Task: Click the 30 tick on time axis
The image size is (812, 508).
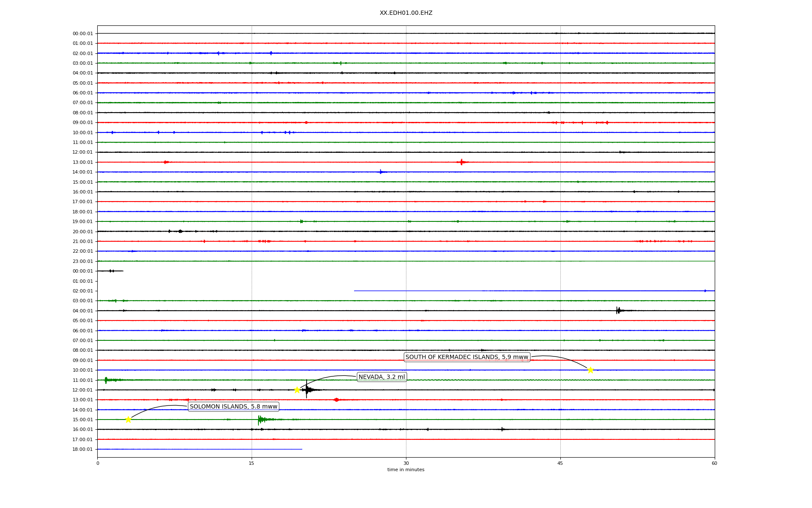Action: click(406, 463)
